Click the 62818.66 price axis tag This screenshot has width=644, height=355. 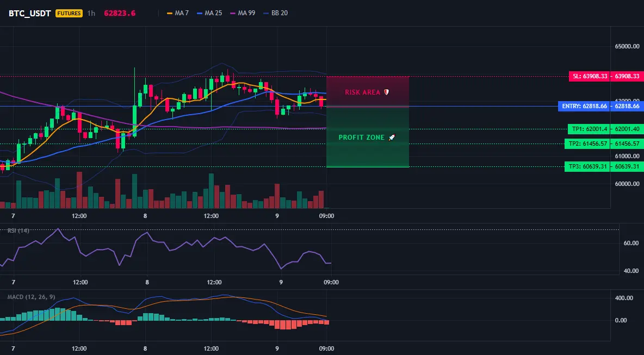pyautogui.click(x=627, y=107)
